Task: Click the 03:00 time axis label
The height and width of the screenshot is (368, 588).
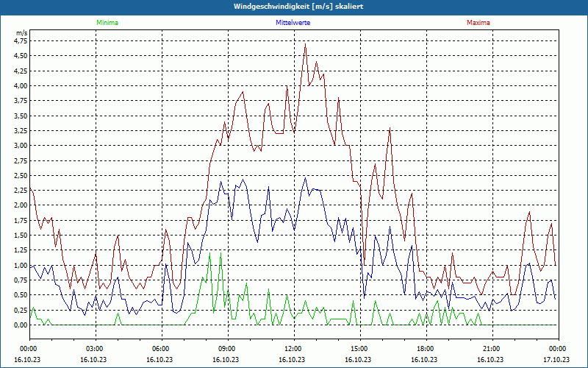Action: [x=96, y=349]
